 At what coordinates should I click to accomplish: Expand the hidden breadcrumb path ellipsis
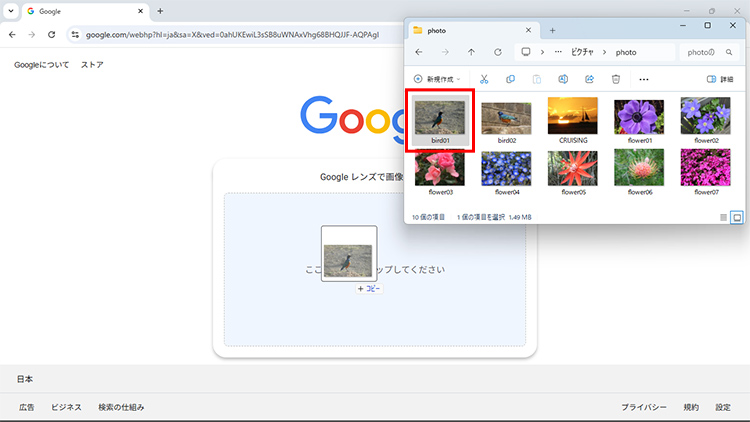tap(560, 51)
